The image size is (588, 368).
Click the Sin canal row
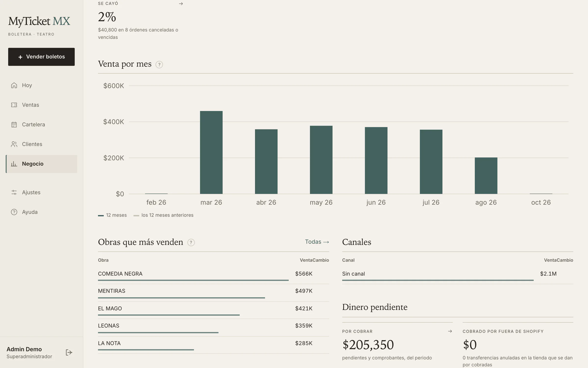pyautogui.click(x=458, y=276)
